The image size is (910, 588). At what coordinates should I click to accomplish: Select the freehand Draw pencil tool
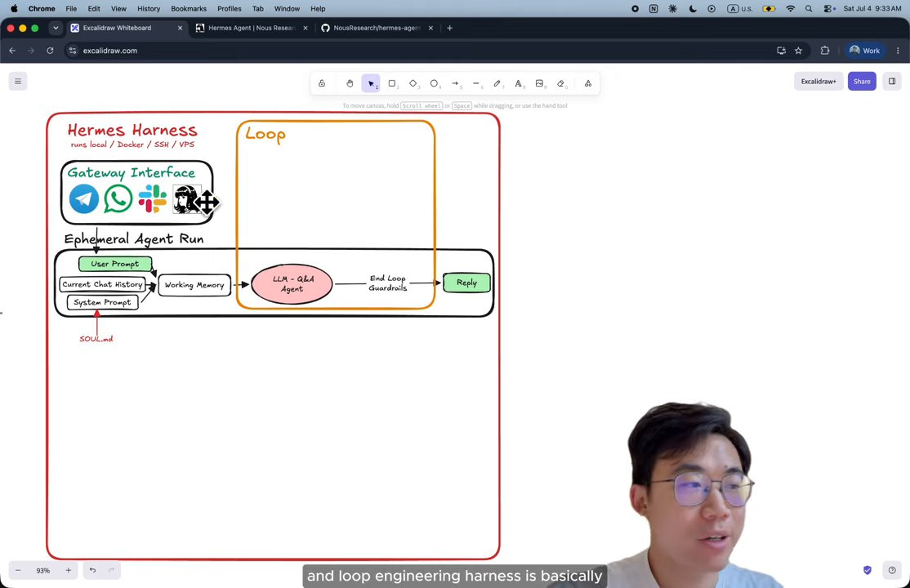point(497,83)
